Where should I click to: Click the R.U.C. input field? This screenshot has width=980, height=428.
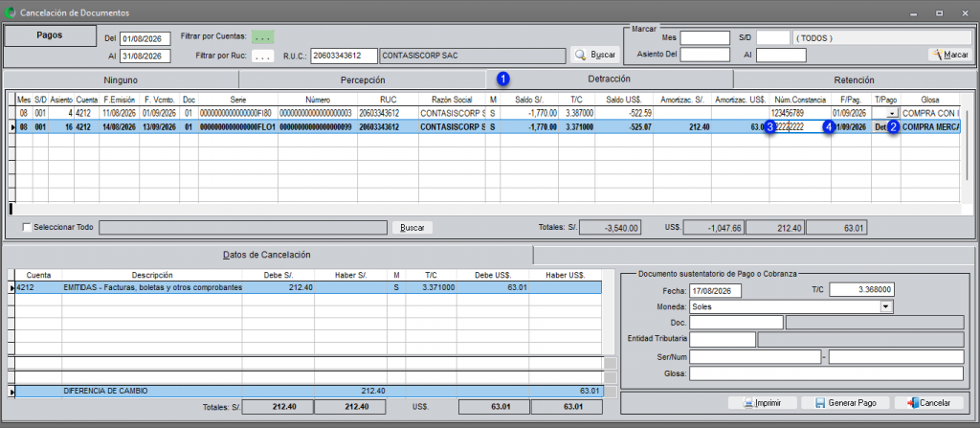(344, 56)
